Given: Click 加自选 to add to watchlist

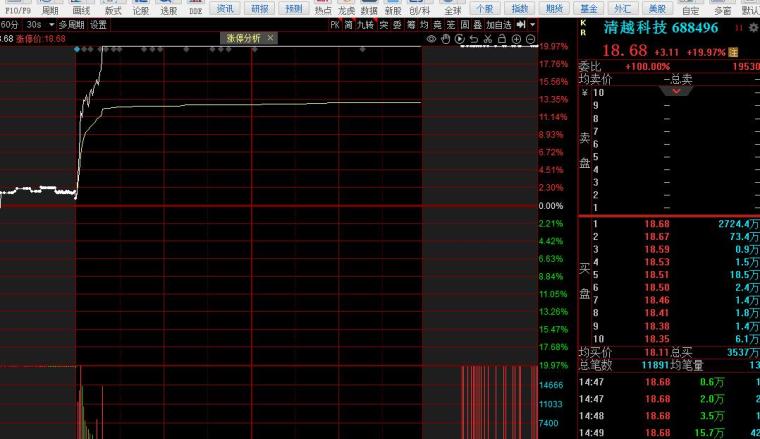Looking at the screenshot, I should coord(499,25).
